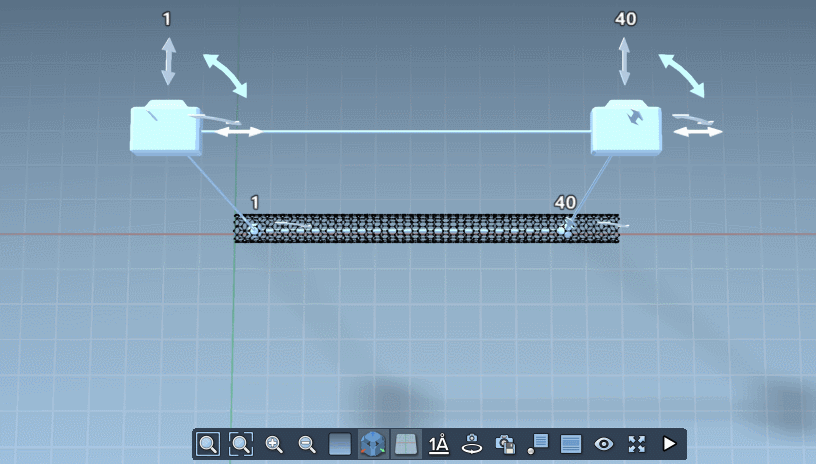The image size is (816, 464).
Task: Zoom in with the plus magnifier
Action: click(x=274, y=444)
